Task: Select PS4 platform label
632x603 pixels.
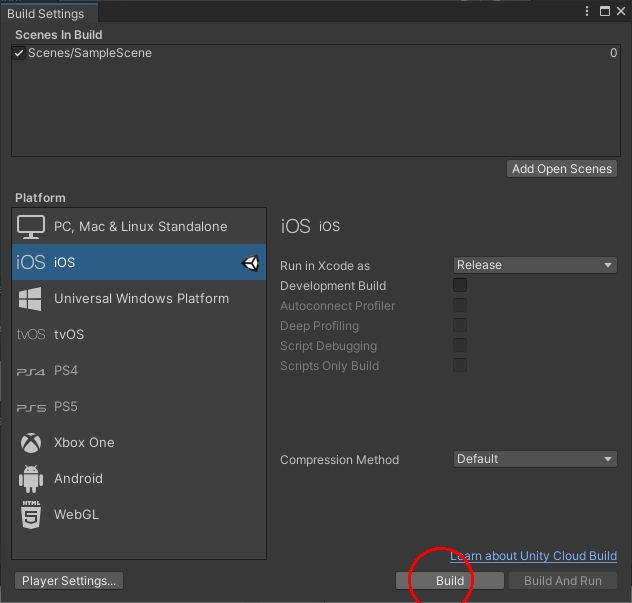Action: tap(66, 370)
